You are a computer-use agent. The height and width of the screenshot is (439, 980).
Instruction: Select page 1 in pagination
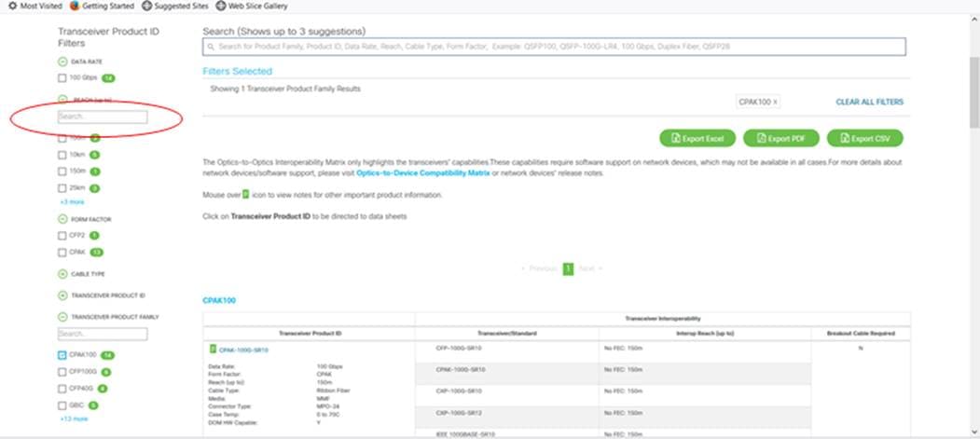point(568,269)
